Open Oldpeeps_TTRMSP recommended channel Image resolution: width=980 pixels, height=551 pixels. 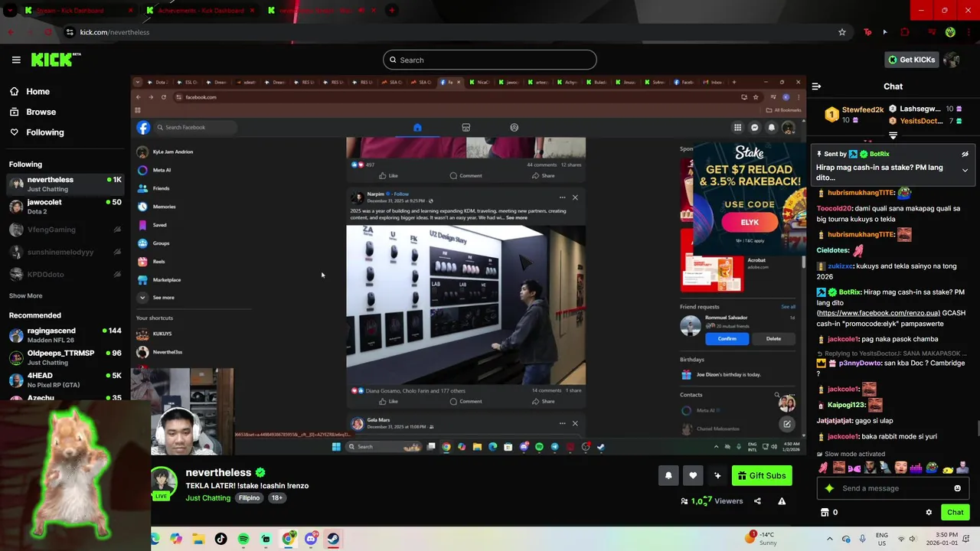point(65,357)
